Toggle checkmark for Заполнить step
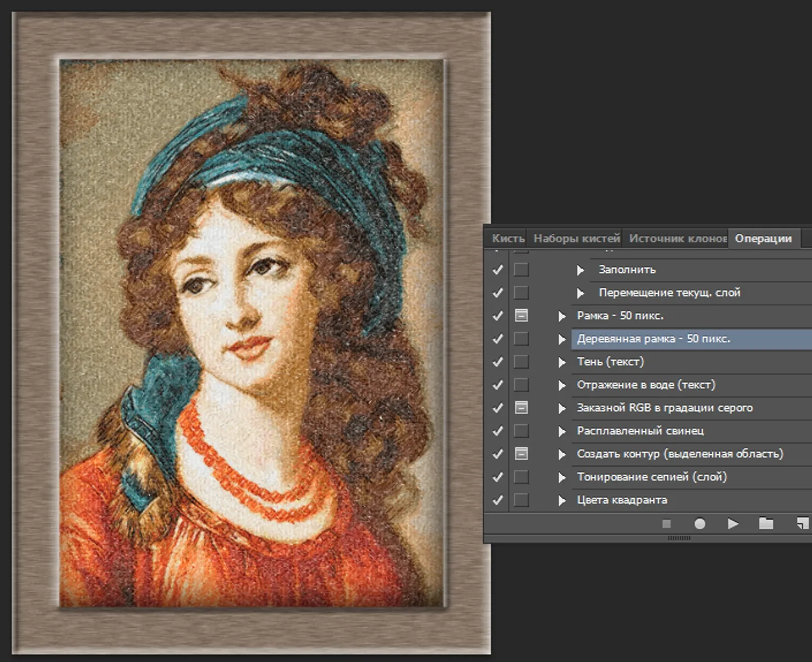 [498, 270]
